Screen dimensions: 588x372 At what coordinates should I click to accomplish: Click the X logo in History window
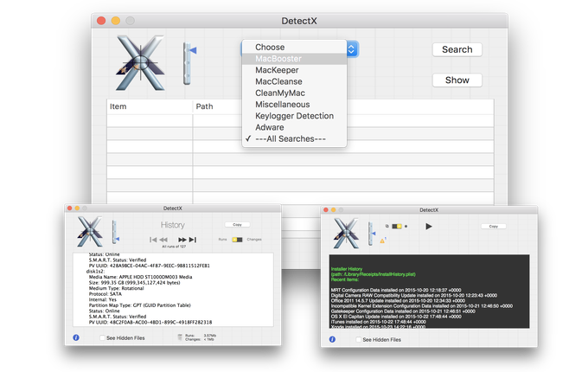coord(90,231)
